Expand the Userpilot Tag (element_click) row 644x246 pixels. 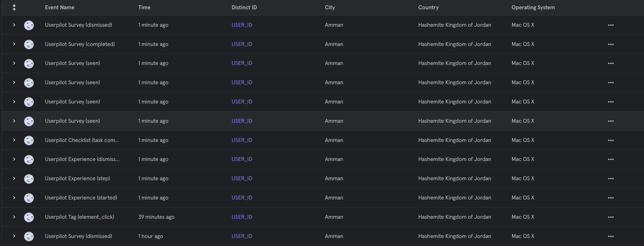click(14, 217)
